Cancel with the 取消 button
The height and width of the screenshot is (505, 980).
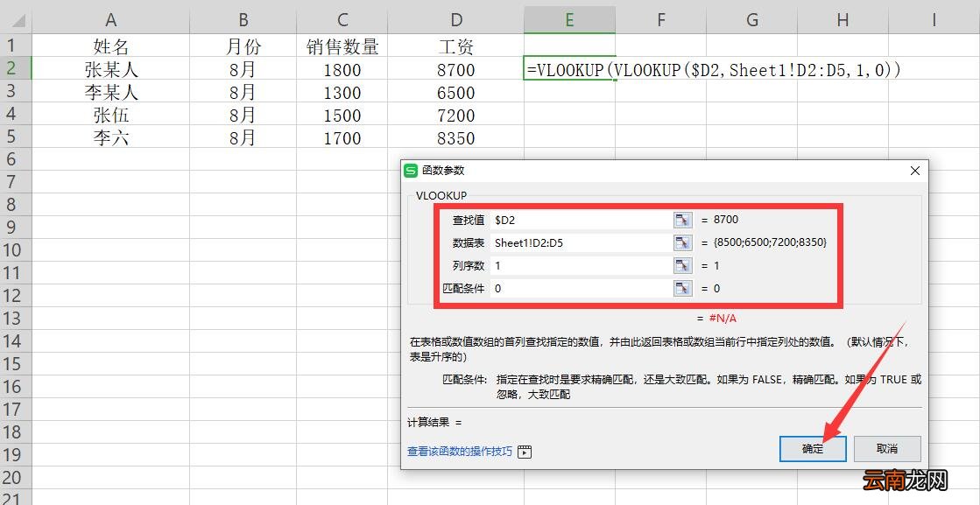tap(887, 449)
